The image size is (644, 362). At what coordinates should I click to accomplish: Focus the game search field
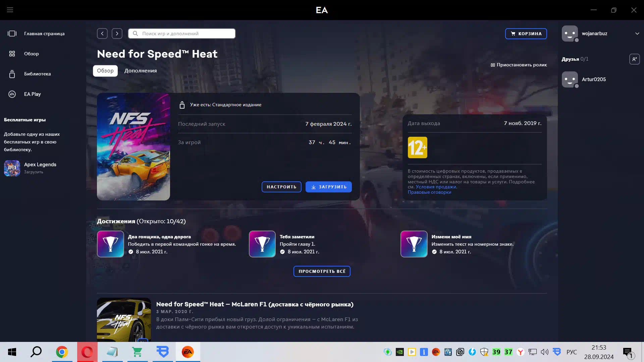click(182, 34)
